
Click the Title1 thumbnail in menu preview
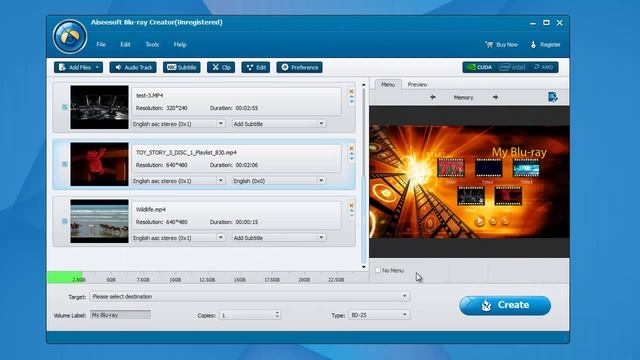coord(451,168)
